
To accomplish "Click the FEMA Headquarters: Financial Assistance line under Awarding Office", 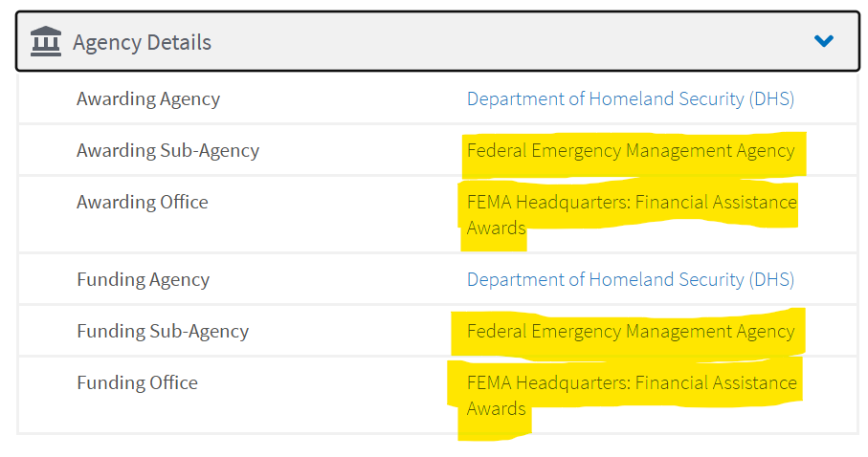I will [x=632, y=202].
